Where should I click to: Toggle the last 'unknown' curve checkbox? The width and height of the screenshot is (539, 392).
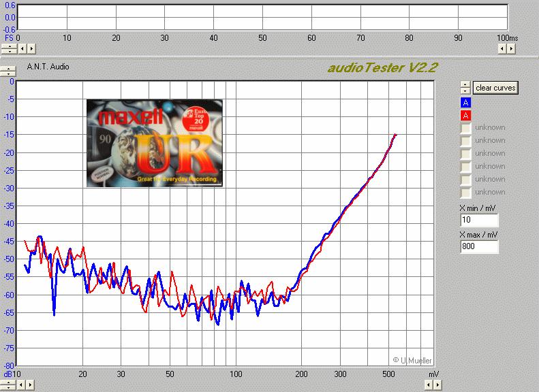[x=466, y=193]
